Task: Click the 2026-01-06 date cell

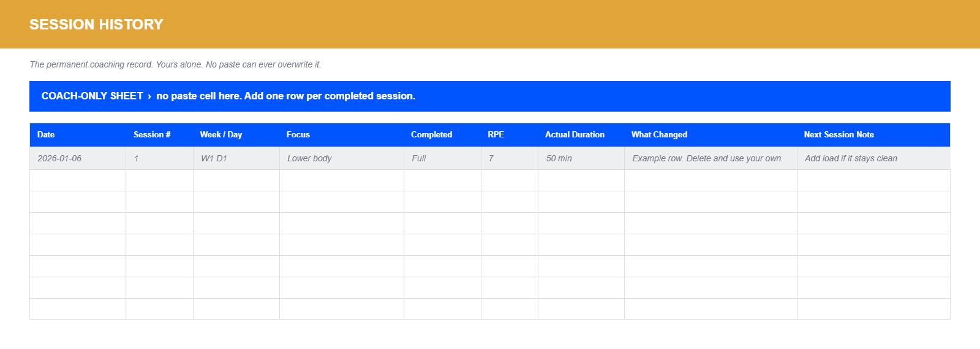Action: pyautogui.click(x=78, y=158)
